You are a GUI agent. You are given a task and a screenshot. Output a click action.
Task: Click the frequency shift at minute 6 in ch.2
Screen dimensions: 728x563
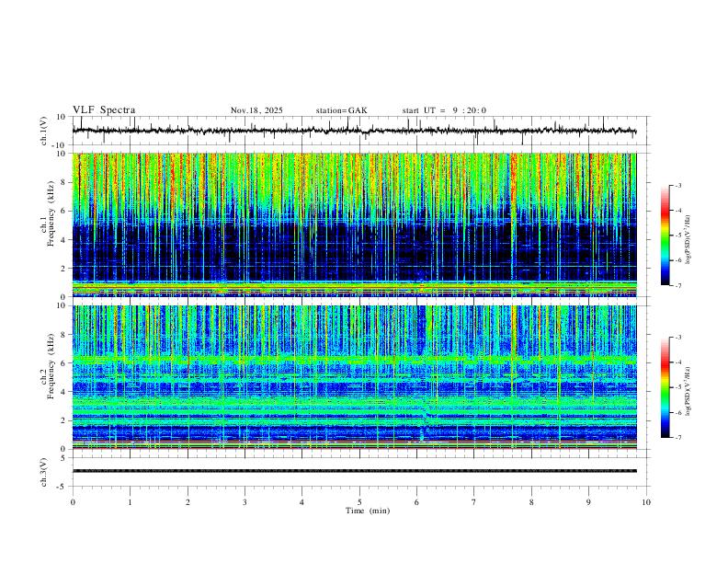click(425, 413)
